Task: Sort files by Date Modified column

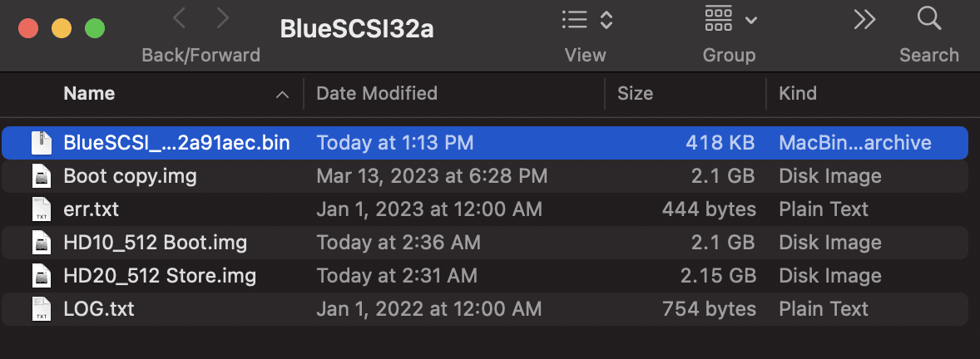Action: (377, 93)
